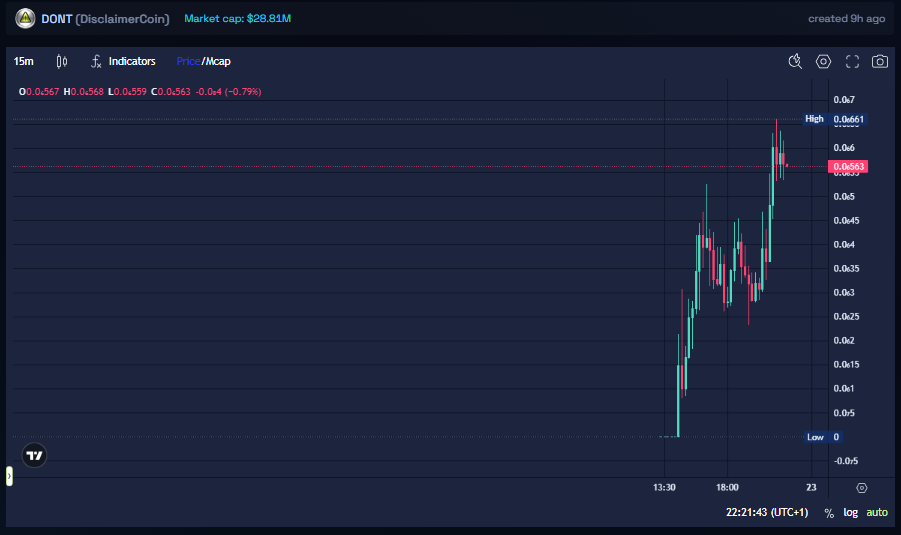The height and width of the screenshot is (535, 901).
Task: Click the 13:30 time axis label
Action: pyautogui.click(x=664, y=487)
